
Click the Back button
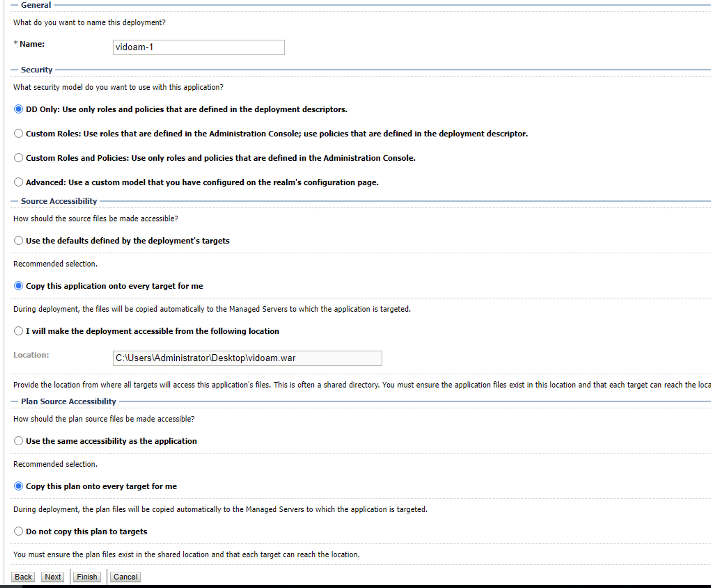tap(22, 577)
